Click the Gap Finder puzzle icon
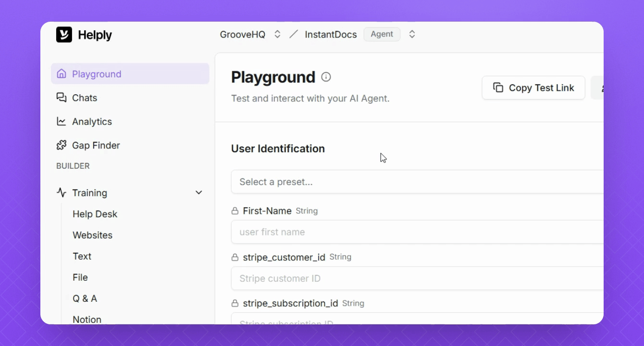Screen dimensions: 644x346 click(x=62, y=145)
